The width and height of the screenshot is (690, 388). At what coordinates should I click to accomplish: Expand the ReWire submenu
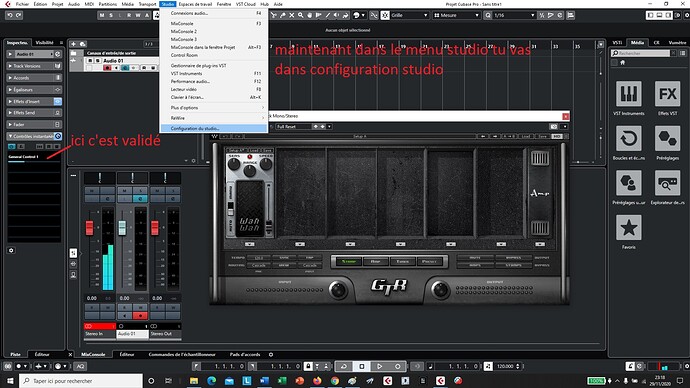pos(213,118)
